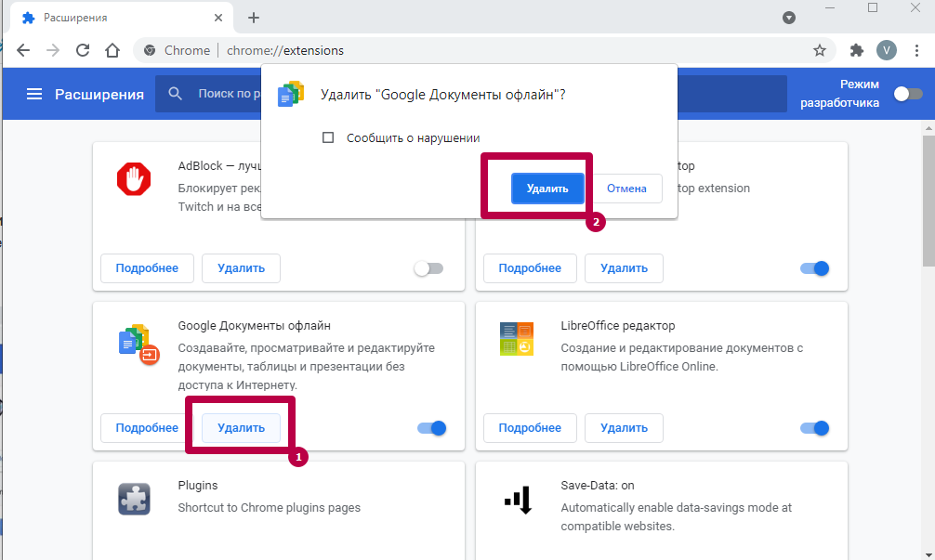Click the browser back arrow
Image resolution: width=935 pixels, height=560 pixels.
coord(23,51)
